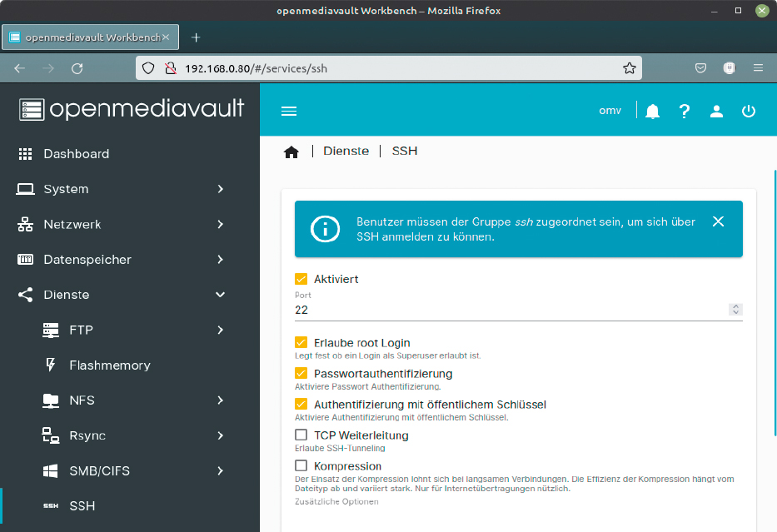This screenshot has height=532, width=777.
Task: Open the Dashboard menu item
Action: (130, 154)
